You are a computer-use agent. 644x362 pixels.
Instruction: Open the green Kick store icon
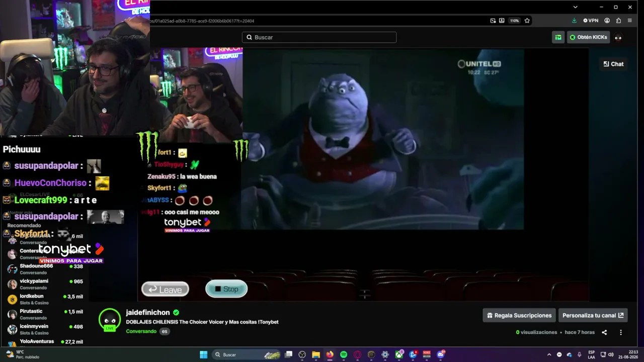click(x=558, y=37)
